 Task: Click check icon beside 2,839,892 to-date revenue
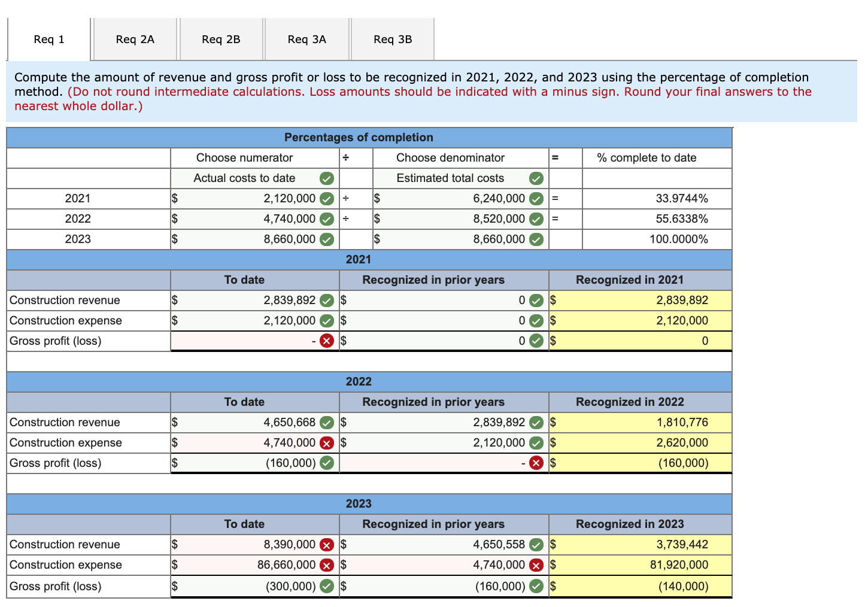(x=326, y=301)
